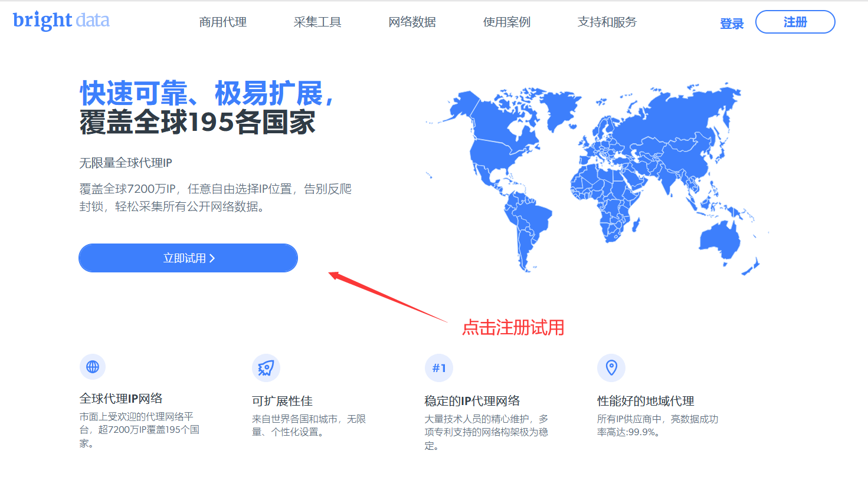Click the location pin icon above 性能好的地域代理

pos(611,367)
